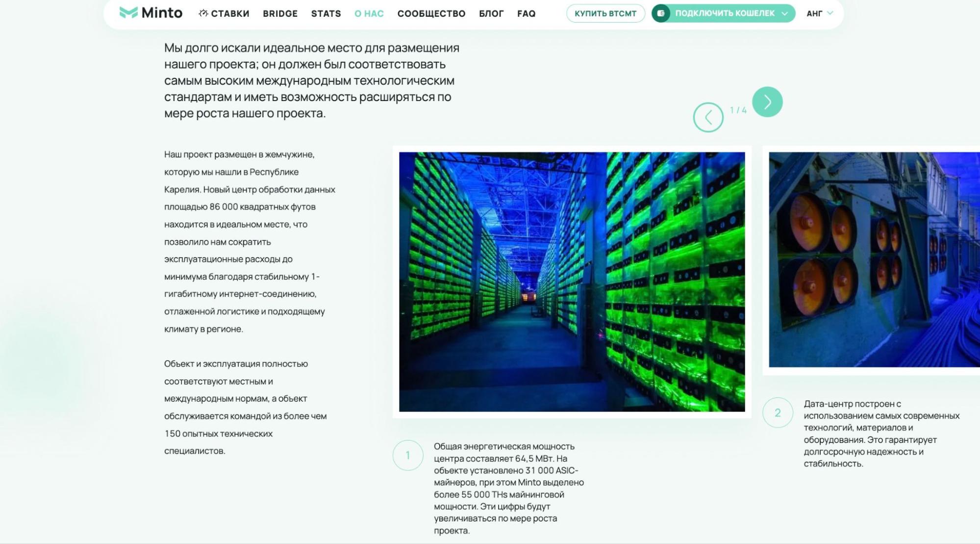Navigate to the Блог page

point(491,14)
